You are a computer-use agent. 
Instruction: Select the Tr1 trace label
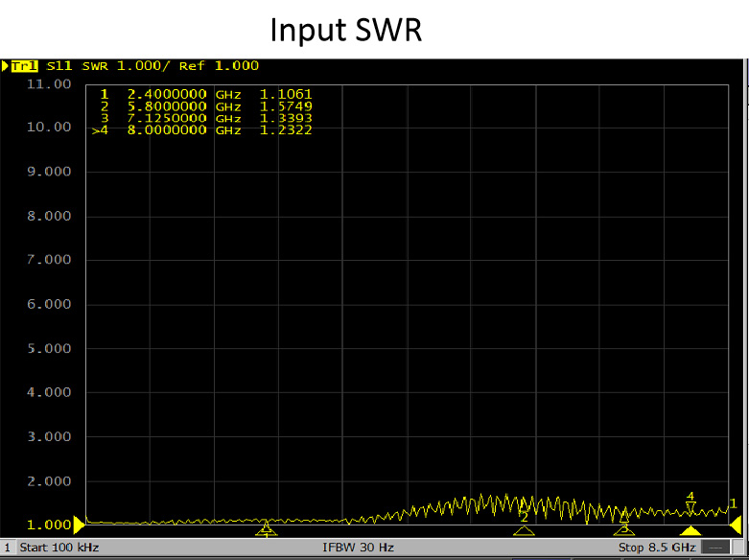coord(25,66)
